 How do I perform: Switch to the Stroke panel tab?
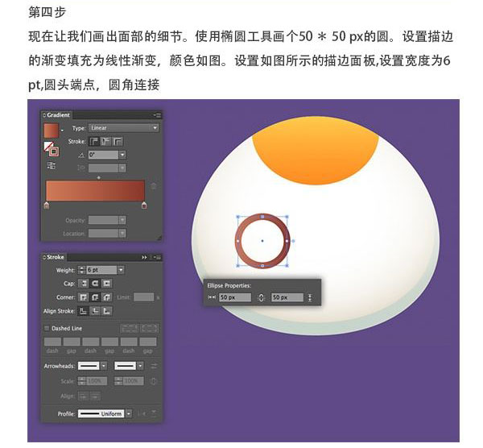55,257
